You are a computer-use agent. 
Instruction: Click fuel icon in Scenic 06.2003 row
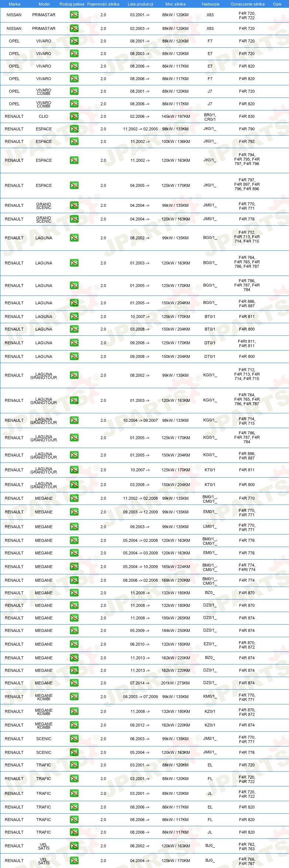74,739
